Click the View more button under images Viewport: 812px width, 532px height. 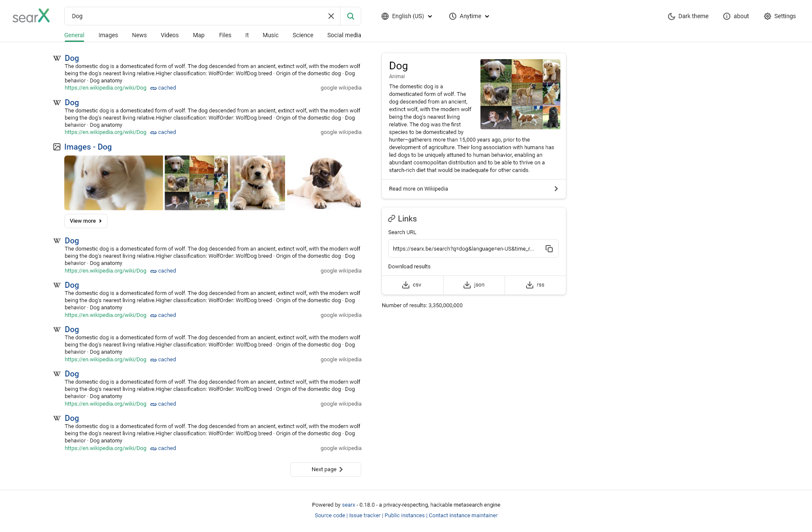[x=85, y=221]
